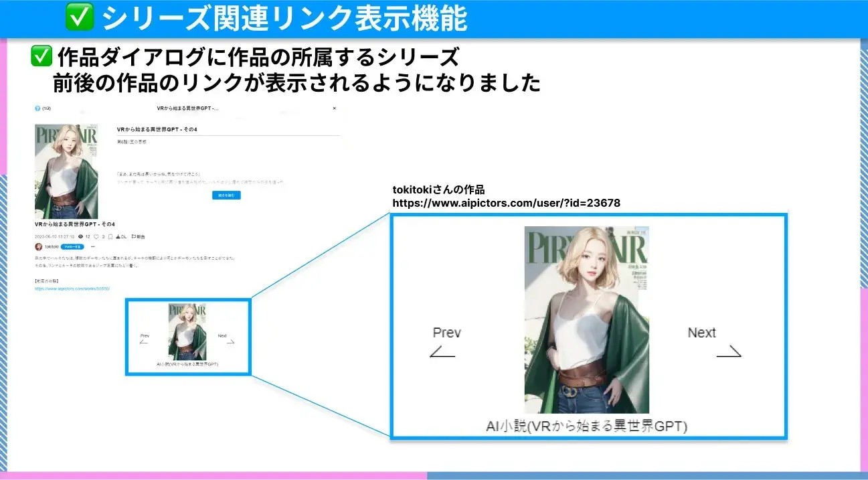Click the eye view count icon
Viewport: 868px width, 480px height.
[81, 236]
